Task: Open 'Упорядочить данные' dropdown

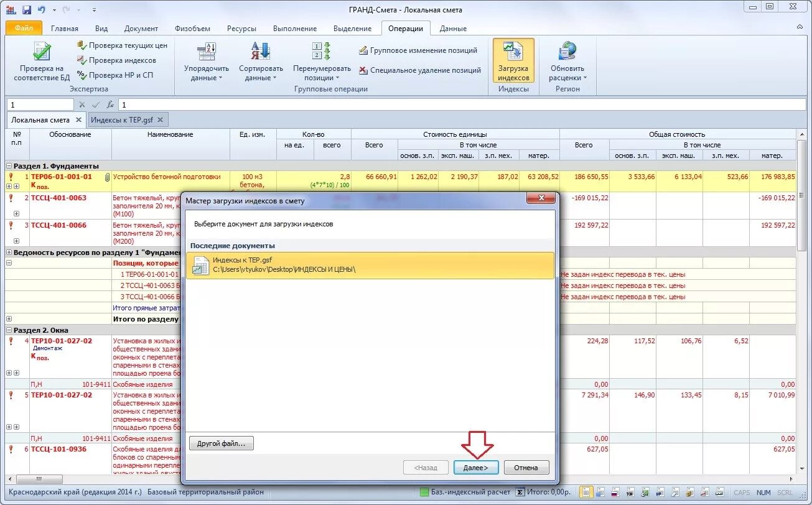Action: (x=207, y=62)
